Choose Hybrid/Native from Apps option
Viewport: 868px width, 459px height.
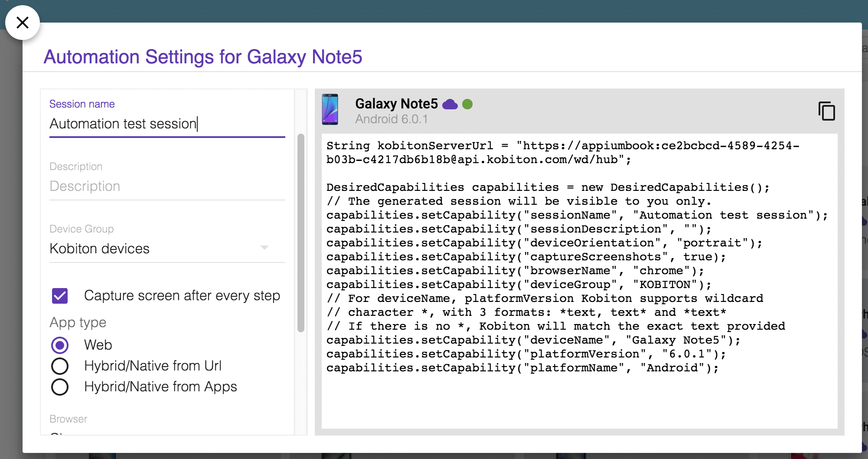tap(60, 387)
